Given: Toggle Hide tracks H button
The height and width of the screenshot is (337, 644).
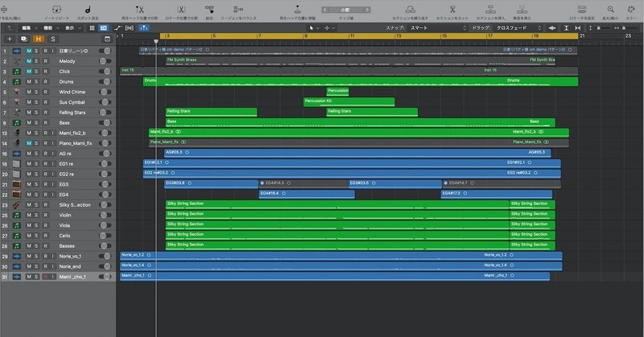Looking at the screenshot, I should tap(38, 39).
